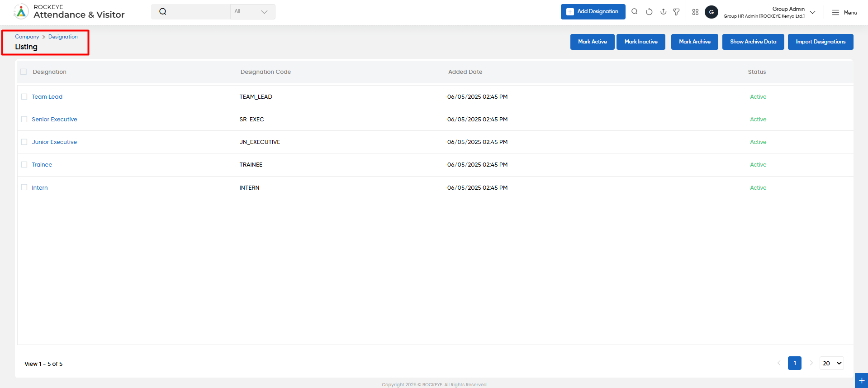This screenshot has height=388, width=868.
Task: Open the Senior Executive designation link
Action: click(54, 119)
